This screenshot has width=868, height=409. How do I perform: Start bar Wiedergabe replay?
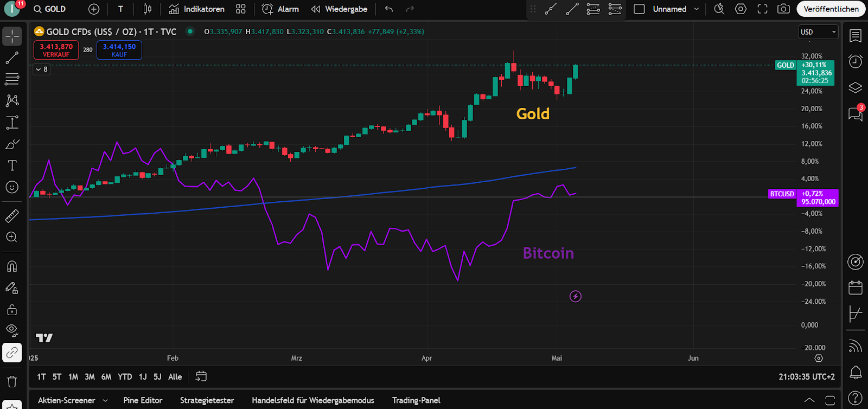pos(339,9)
